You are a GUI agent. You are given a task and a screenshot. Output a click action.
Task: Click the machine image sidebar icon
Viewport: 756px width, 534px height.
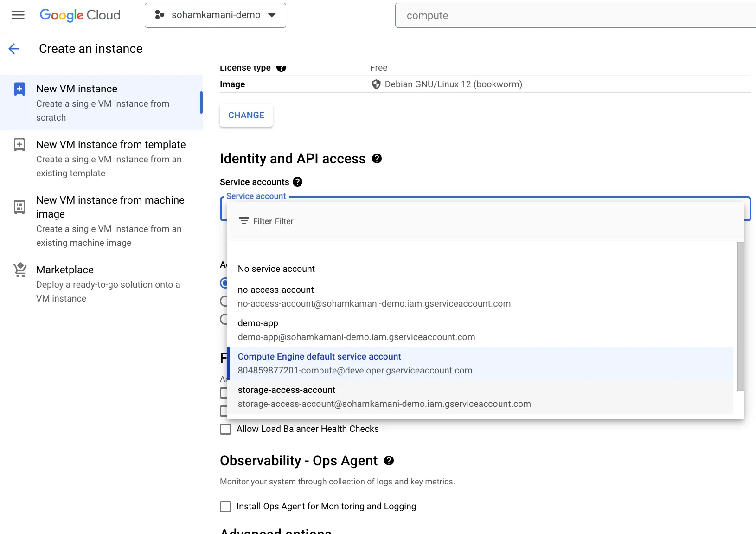[19, 207]
